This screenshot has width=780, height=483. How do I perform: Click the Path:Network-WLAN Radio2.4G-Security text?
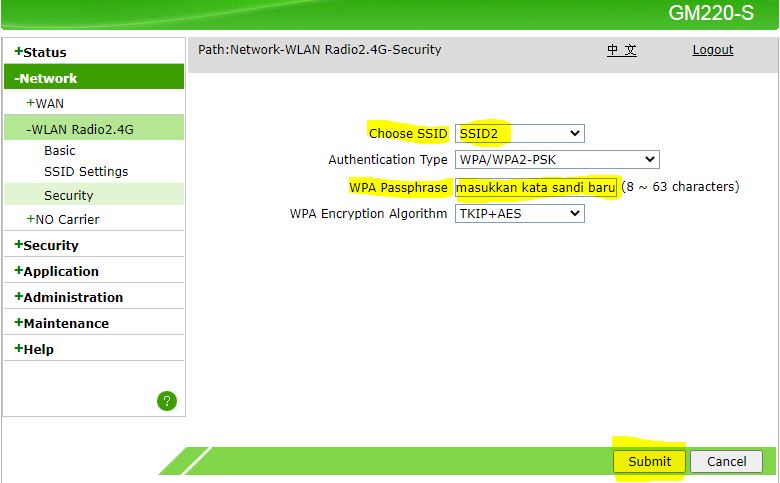[319, 50]
